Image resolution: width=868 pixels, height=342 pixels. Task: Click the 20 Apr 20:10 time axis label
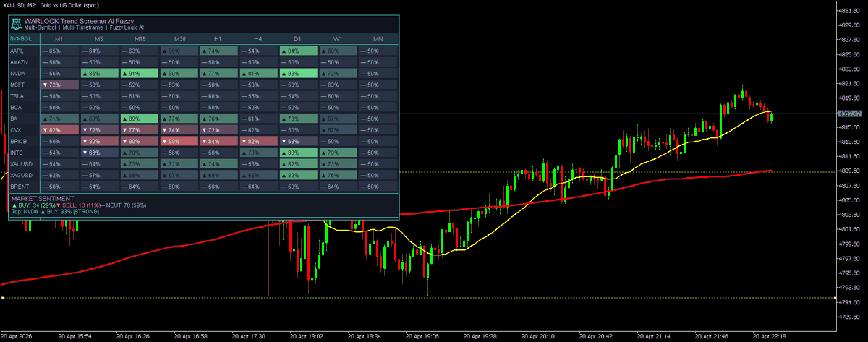pos(537,336)
